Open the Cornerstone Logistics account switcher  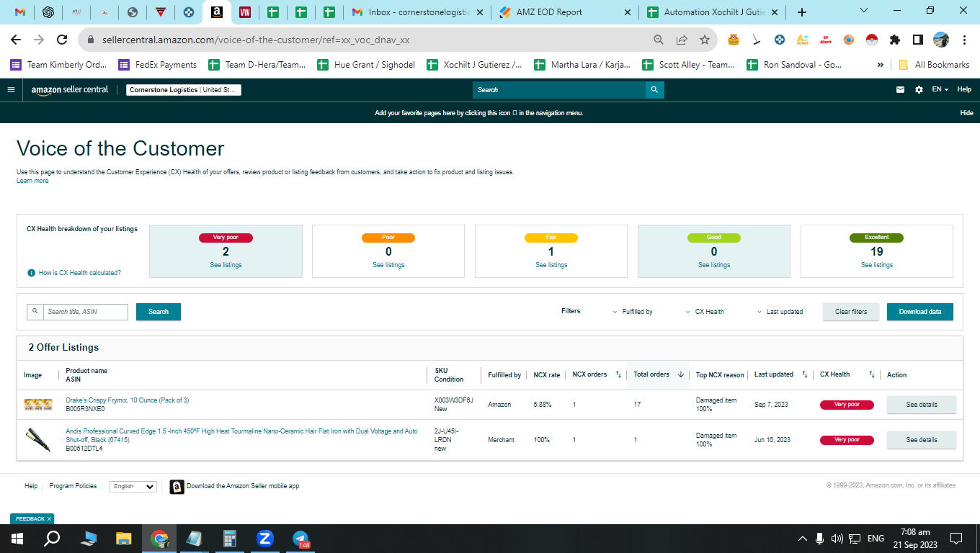click(x=184, y=90)
